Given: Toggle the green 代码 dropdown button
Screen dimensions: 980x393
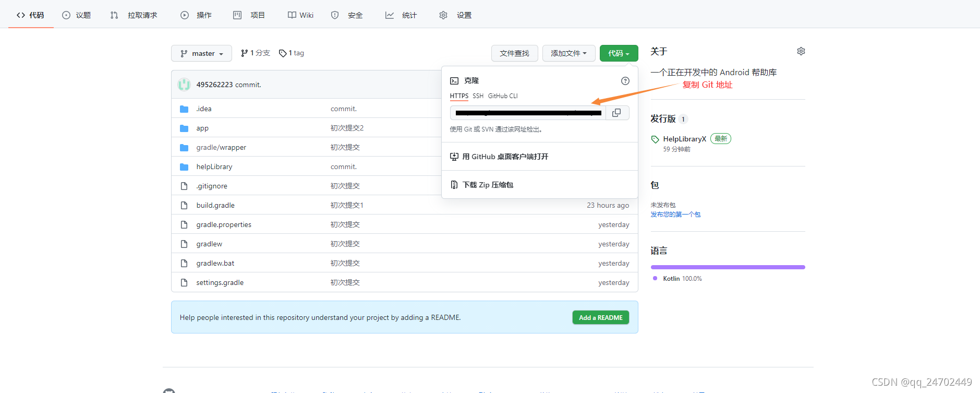Looking at the screenshot, I should coord(619,53).
